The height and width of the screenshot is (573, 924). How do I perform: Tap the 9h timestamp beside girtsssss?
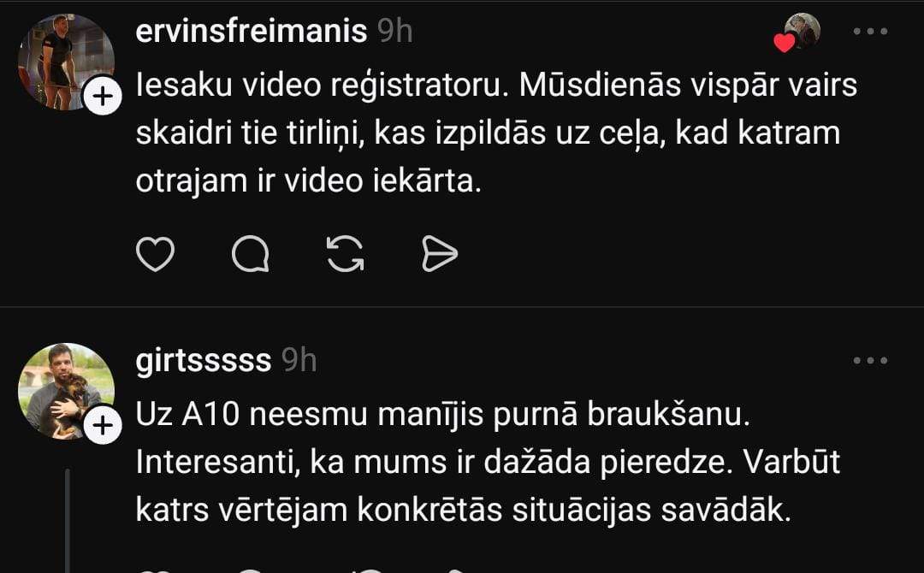click(299, 361)
